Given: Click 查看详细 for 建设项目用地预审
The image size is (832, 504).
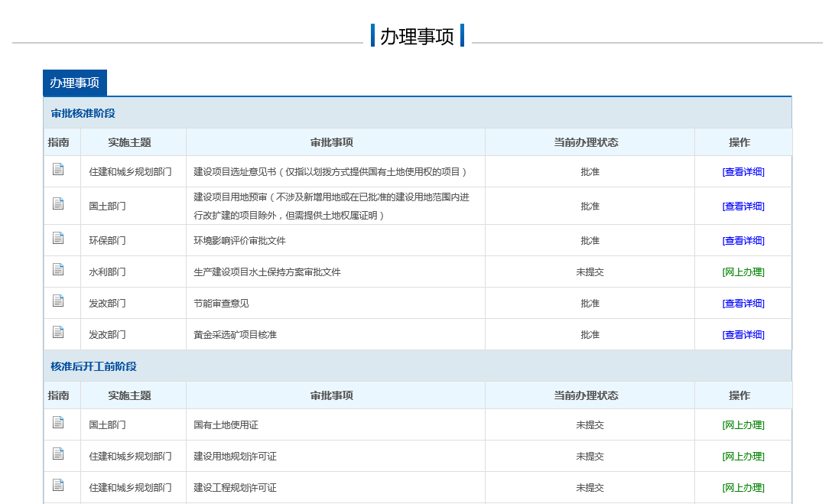Looking at the screenshot, I should point(743,206).
